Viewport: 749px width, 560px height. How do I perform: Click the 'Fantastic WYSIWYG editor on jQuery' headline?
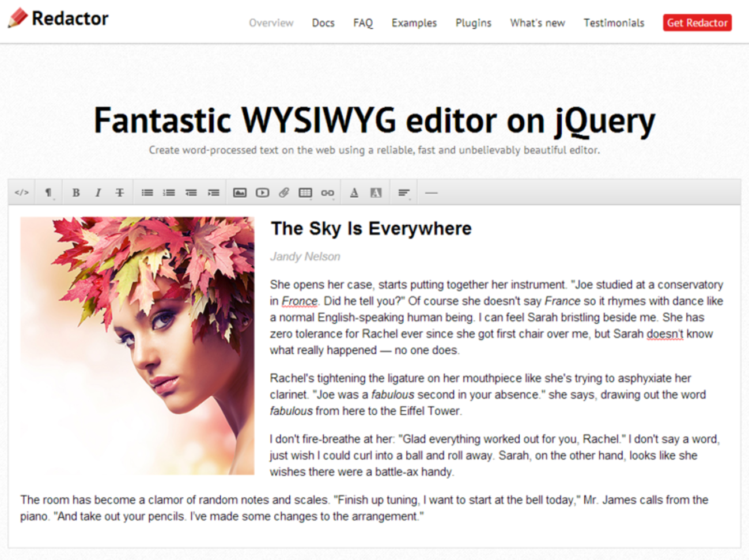coord(374,121)
